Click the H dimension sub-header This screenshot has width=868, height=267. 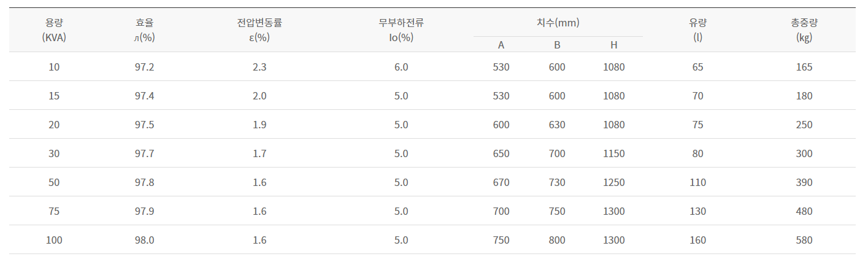coord(613,45)
